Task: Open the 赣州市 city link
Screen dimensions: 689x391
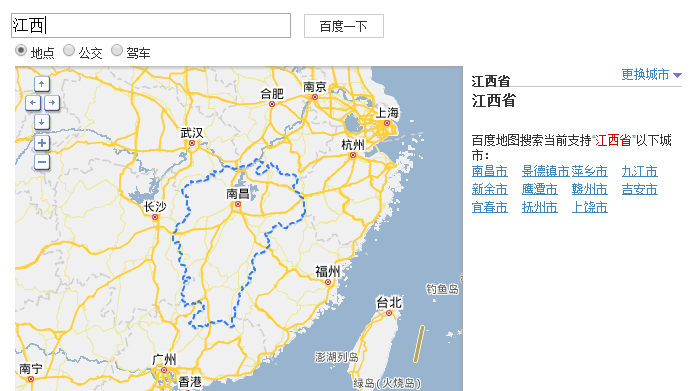Action: point(589,189)
